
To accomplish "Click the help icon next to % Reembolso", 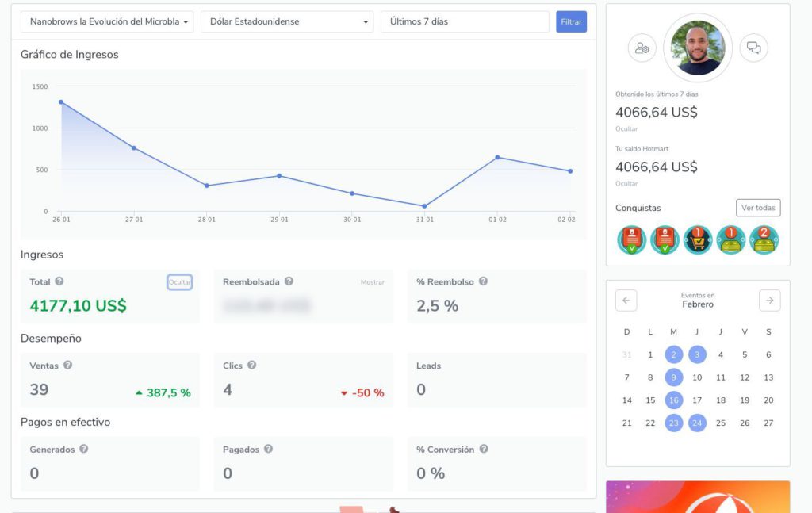I will pos(483,281).
